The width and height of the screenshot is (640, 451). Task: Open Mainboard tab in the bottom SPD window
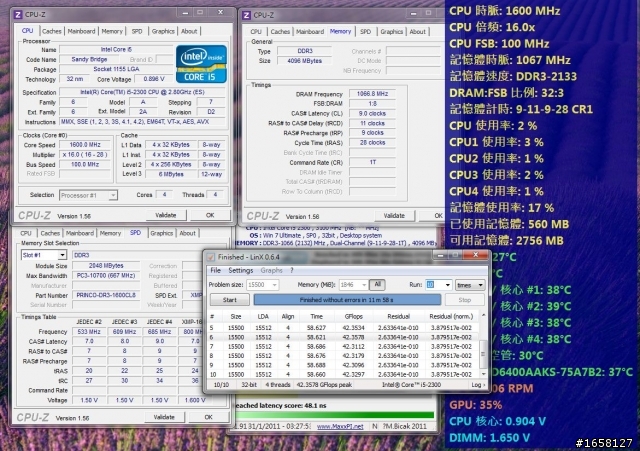(x=80, y=233)
